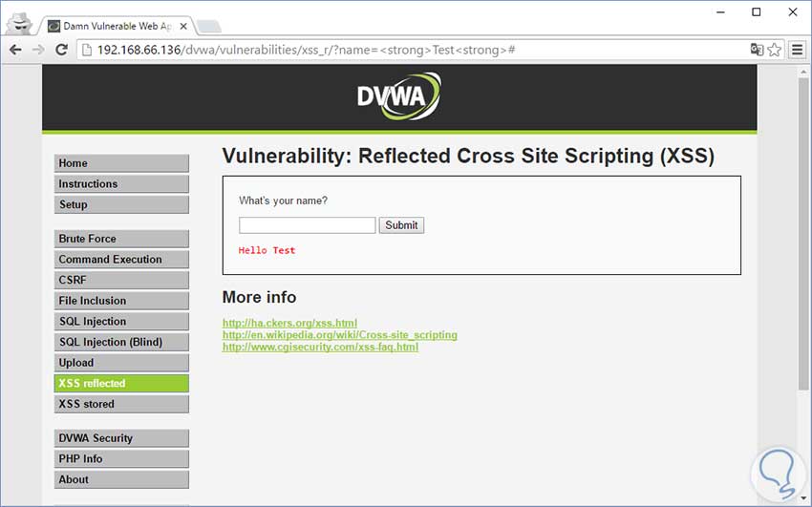This screenshot has height=507, width=812.
Task: Click the vertical scrollbar thumb
Action: (x=803, y=233)
